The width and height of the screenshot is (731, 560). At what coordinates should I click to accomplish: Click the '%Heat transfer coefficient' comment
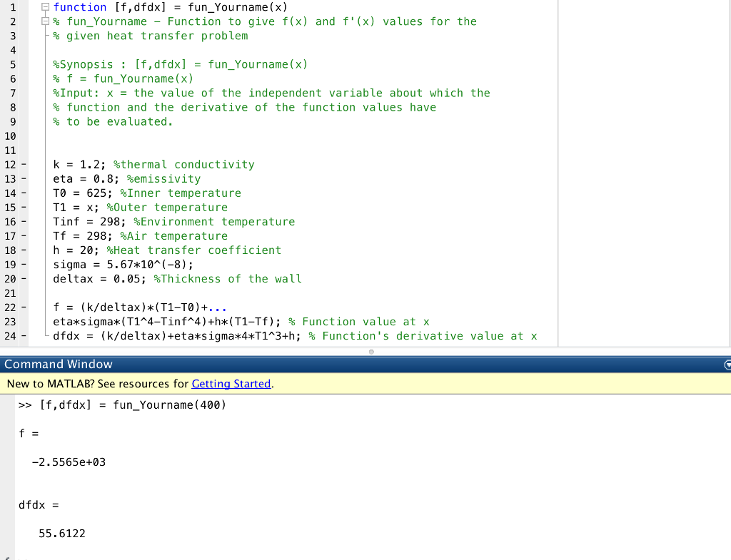coord(194,250)
